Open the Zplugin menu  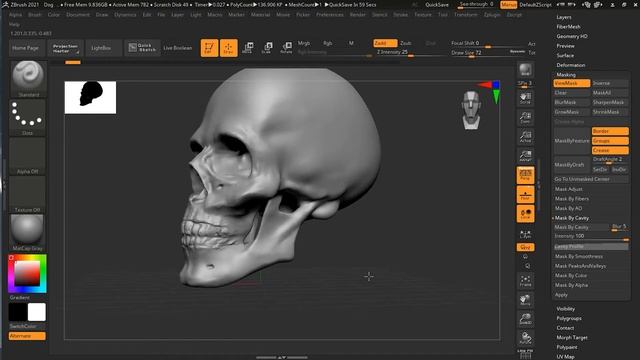coord(492,15)
